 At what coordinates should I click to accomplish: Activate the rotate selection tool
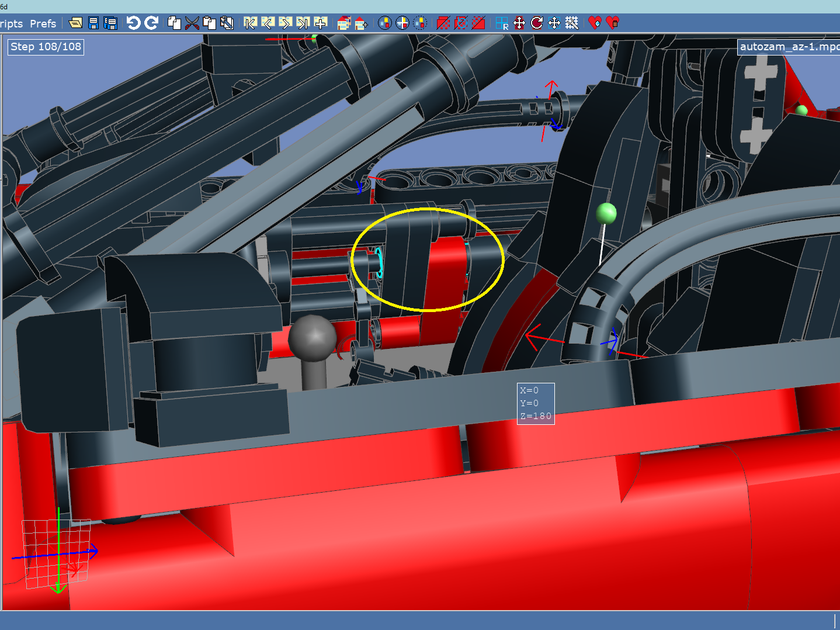(x=537, y=23)
